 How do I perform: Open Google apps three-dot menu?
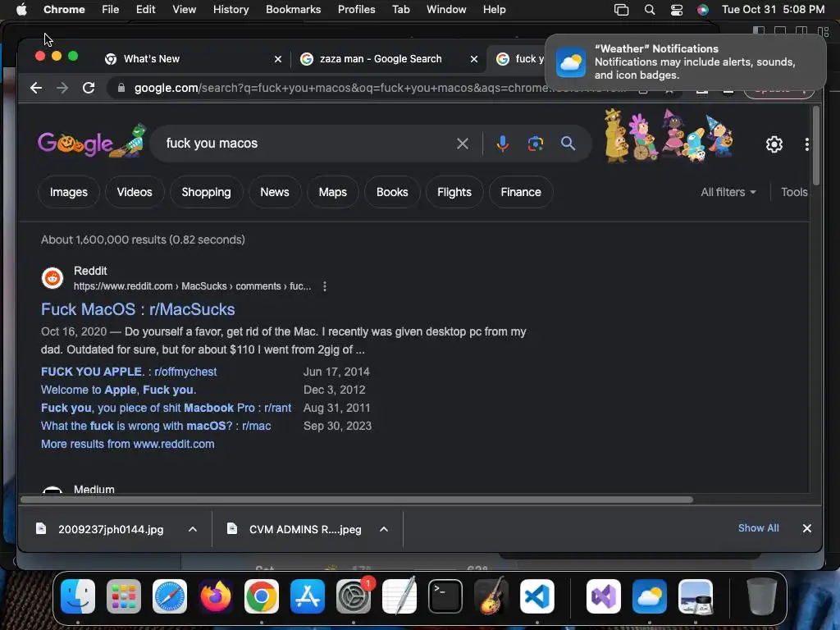[806, 144]
